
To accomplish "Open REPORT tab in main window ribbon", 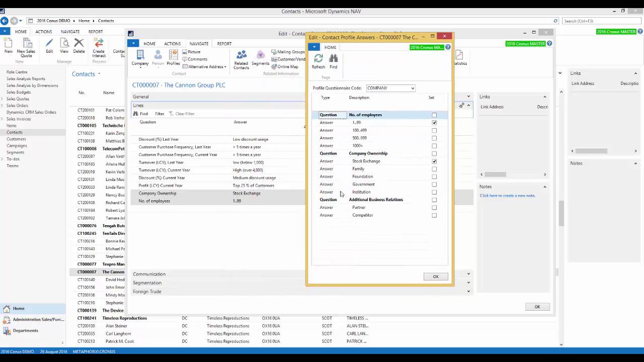I will [x=96, y=32].
